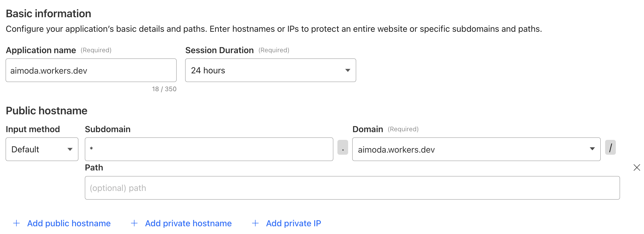This screenshot has width=644, height=234.
Task: Click the optional Path input field
Action: click(352, 188)
